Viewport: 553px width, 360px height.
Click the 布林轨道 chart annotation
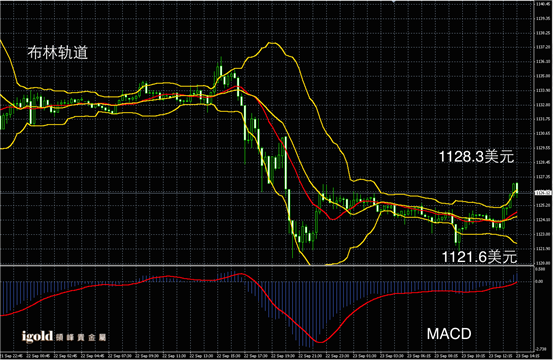(57, 53)
